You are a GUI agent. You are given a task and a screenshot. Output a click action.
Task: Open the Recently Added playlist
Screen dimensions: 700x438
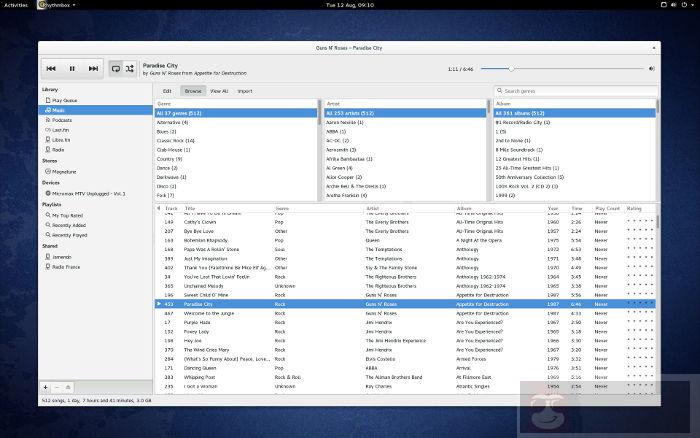coord(95,225)
